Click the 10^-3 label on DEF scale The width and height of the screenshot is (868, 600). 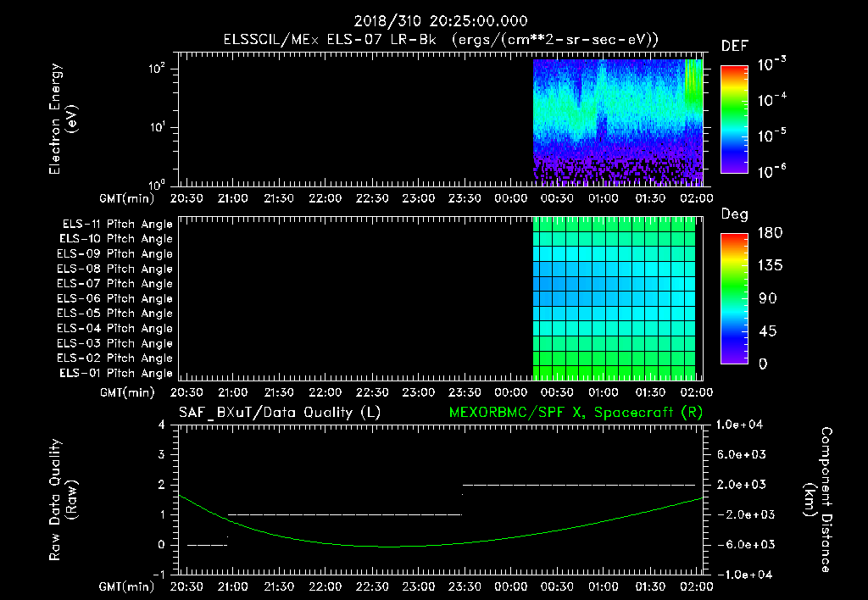pyautogui.click(x=771, y=64)
